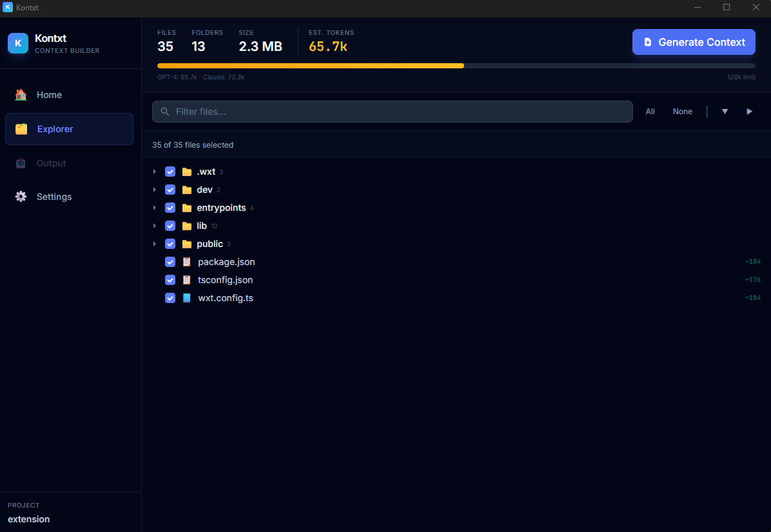
Task: Select all files with the All button
Action: (x=650, y=112)
